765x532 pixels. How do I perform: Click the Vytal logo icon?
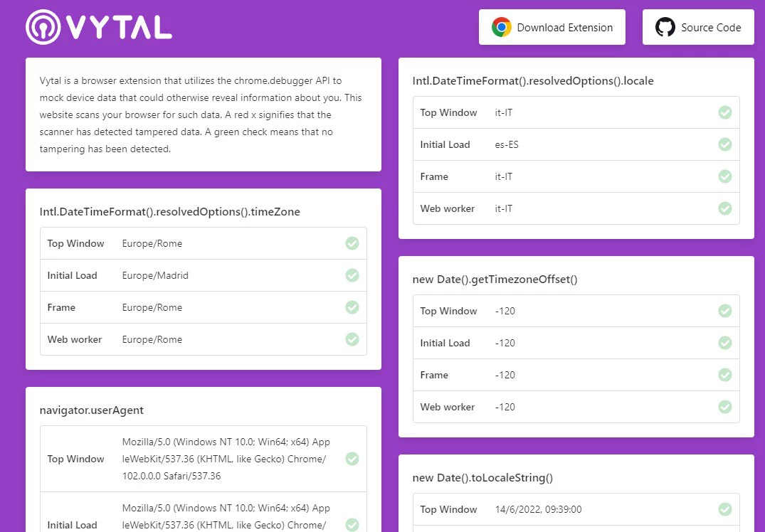click(x=43, y=27)
